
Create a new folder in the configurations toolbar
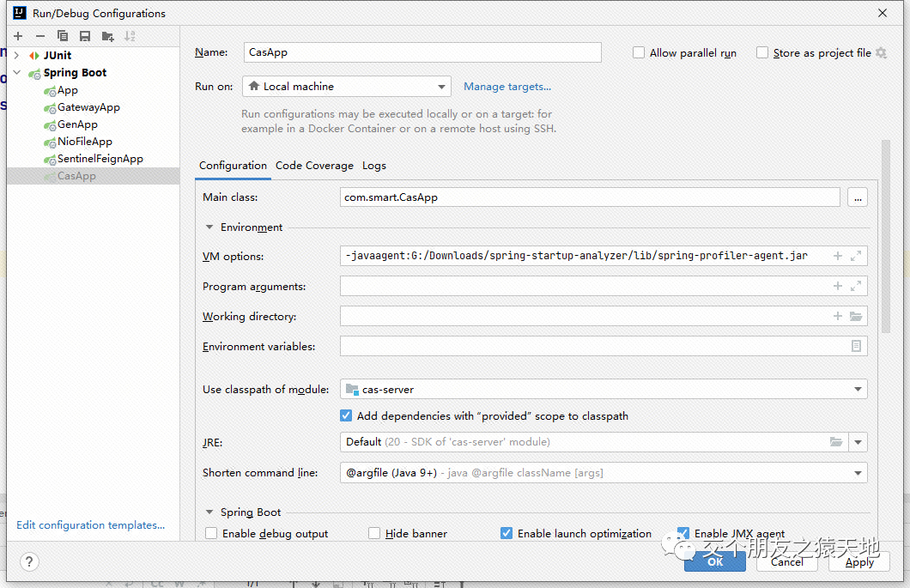pyautogui.click(x=107, y=36)
